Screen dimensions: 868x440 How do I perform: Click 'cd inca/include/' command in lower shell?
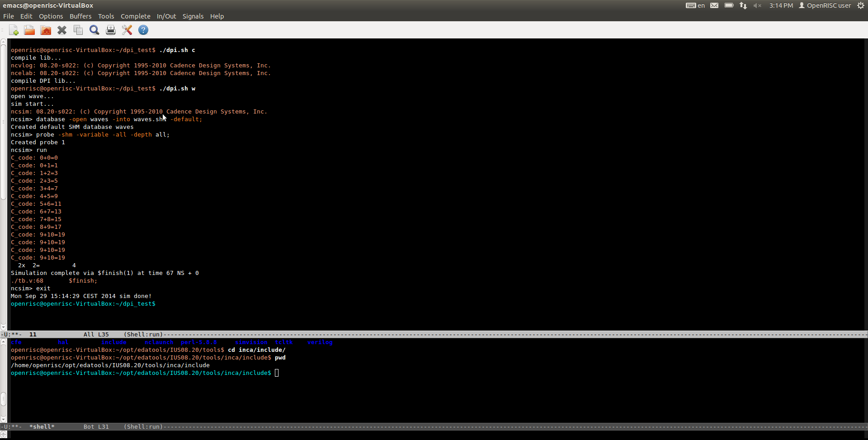tap(257, 350)
